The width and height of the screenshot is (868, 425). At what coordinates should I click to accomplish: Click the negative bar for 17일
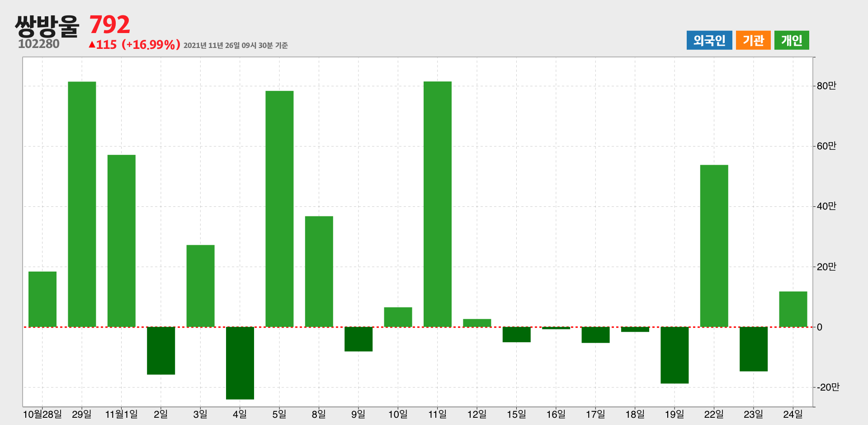click(x=595, y=335)
